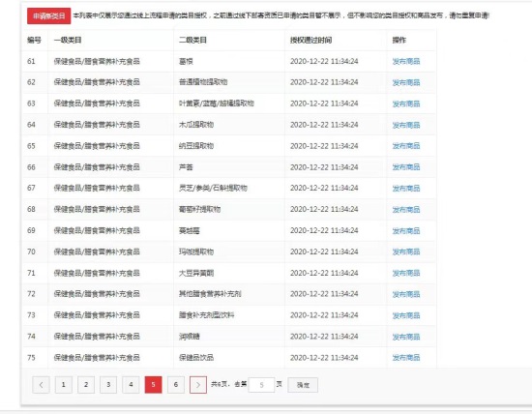Click the 确定 confirm button
Viewport: 532px width, 414px height.
(303, 385)
